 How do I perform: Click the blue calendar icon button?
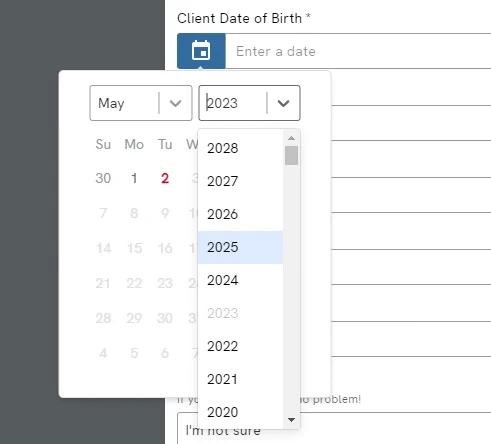(x=201, y=51)
